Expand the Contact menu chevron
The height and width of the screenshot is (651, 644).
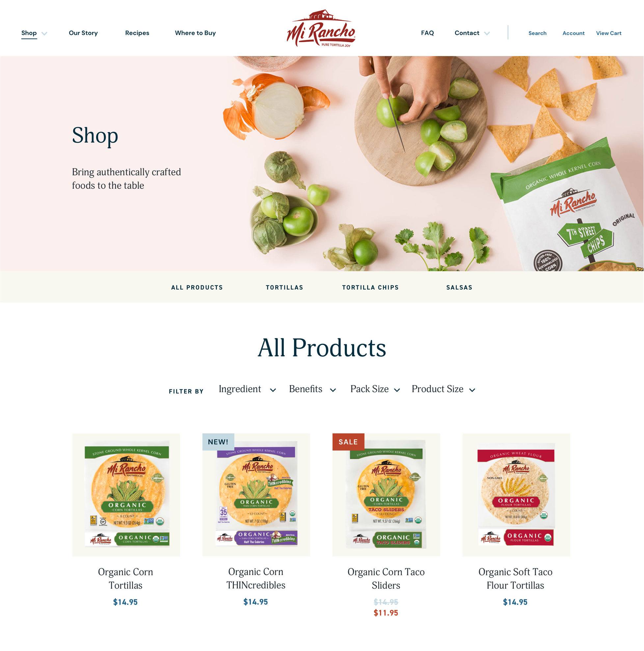coord(487,33)
